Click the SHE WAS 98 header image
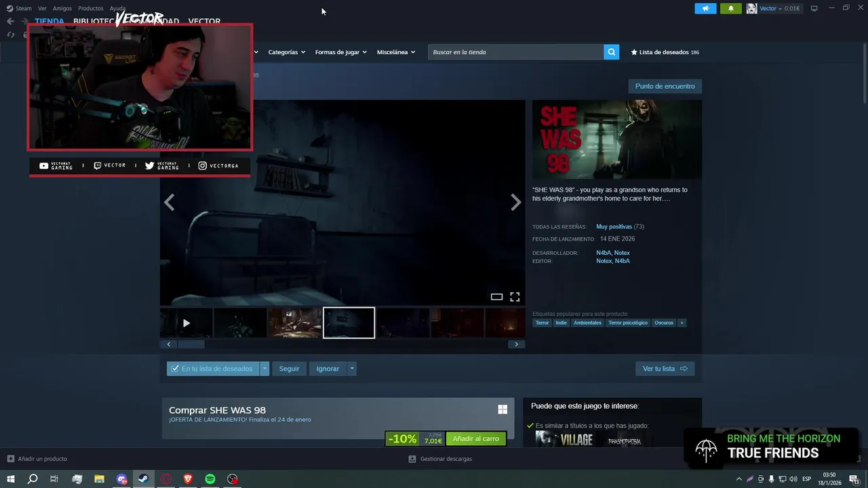This screenshot has height=488, width=868. pos(617,140)
